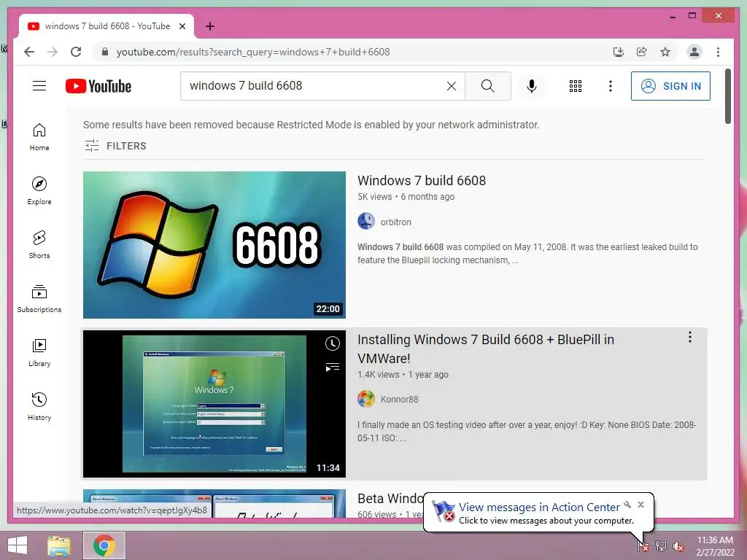Click the Action Center flag tray icon
Screen dimensions: 747x560
click(x=643, y=545)
